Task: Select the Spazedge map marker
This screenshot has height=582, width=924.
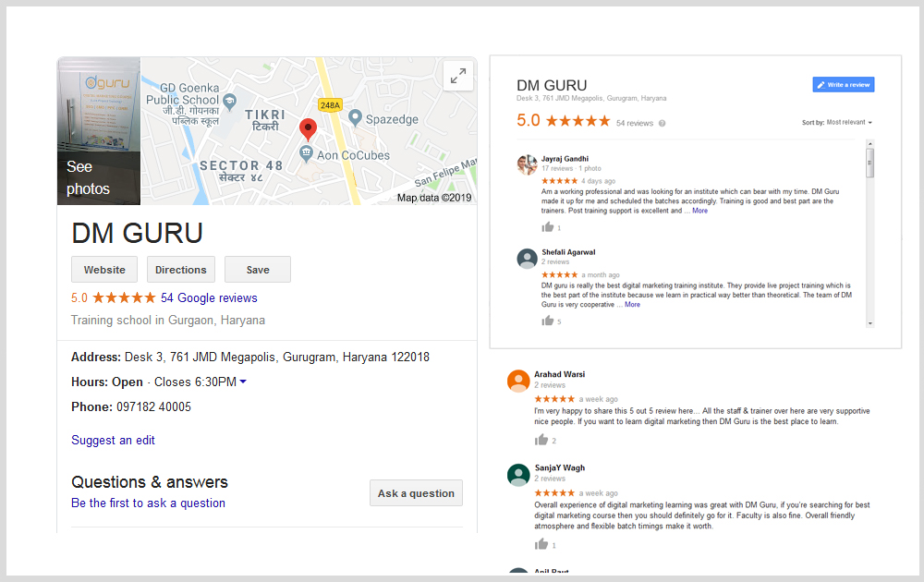Action: pyautogui.click(x=355, y=118)
